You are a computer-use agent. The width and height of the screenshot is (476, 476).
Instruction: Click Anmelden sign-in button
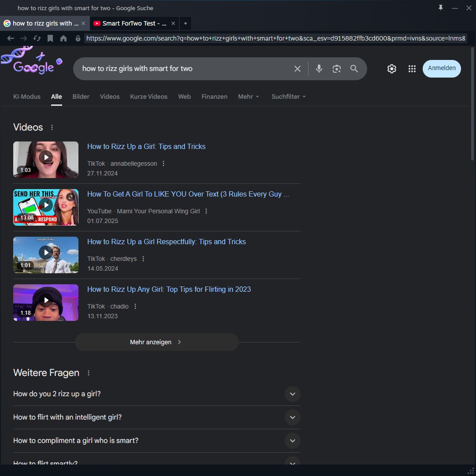[x=442, y=69]
